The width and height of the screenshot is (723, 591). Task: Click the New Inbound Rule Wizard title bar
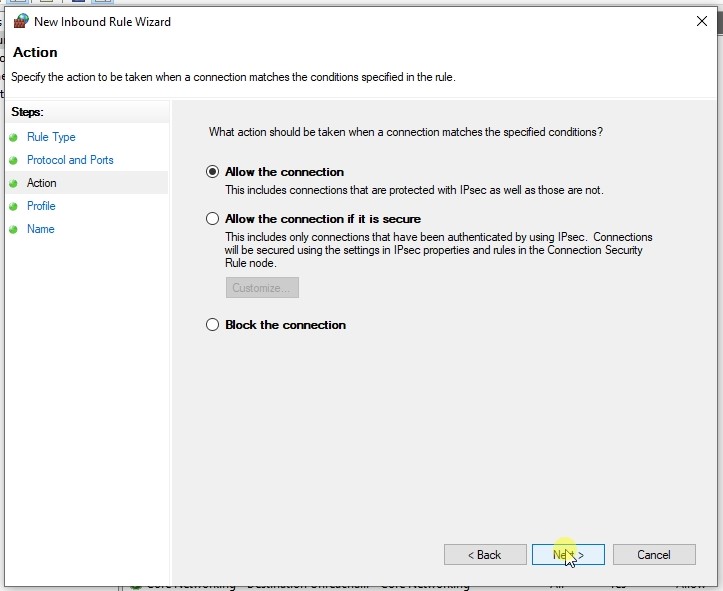click(350, 21)
